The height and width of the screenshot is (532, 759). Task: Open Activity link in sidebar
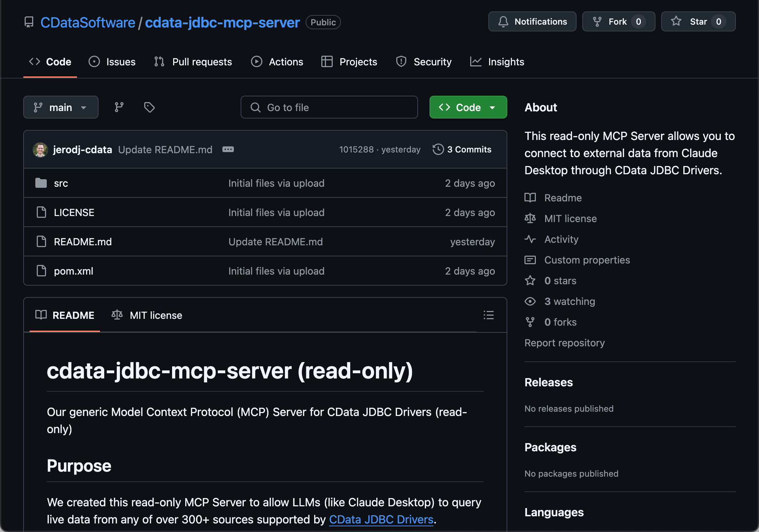click(x=561, y=239)
